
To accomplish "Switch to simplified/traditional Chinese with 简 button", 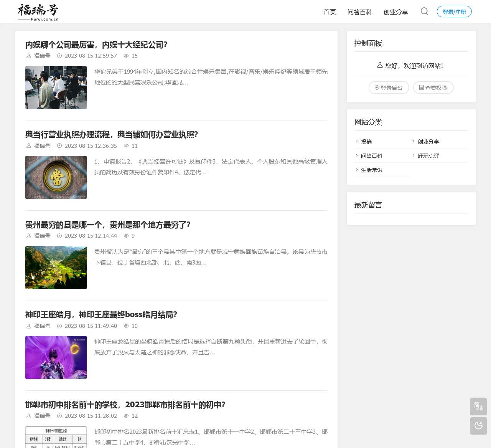I will tap(478, 407).
